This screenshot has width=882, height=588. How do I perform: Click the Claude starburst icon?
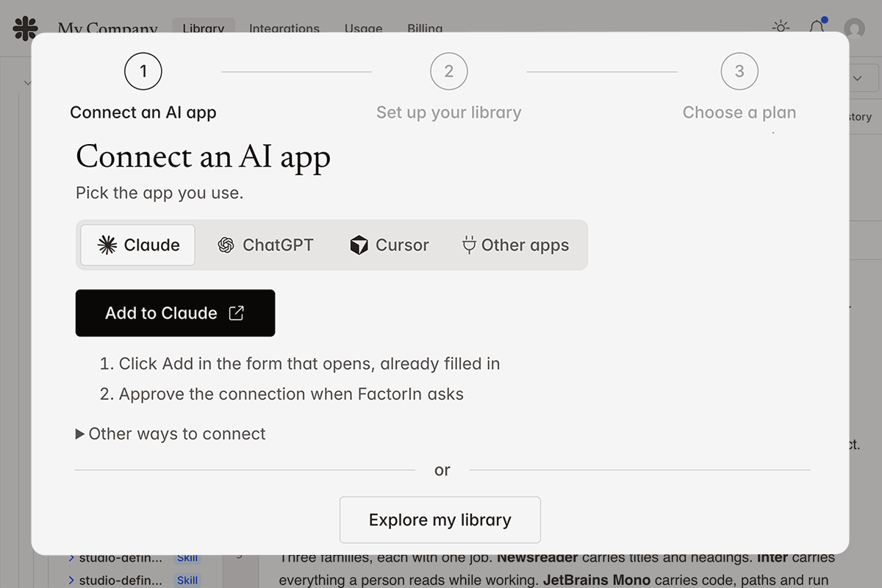[x=107, y=245]
